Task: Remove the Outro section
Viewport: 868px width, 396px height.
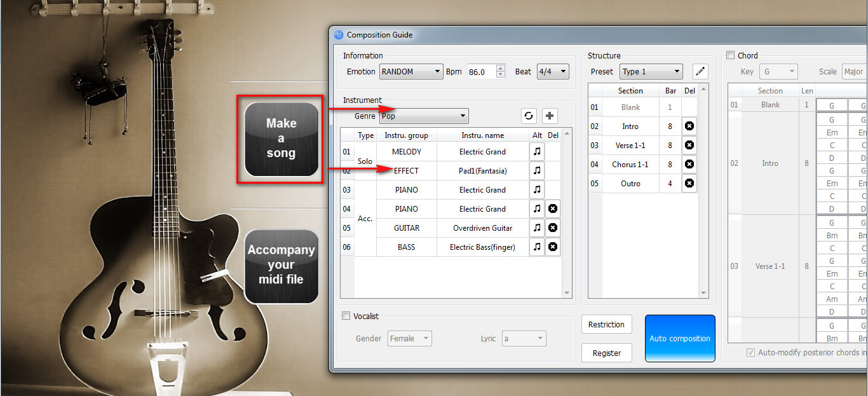Action: (x=689, y=184)
